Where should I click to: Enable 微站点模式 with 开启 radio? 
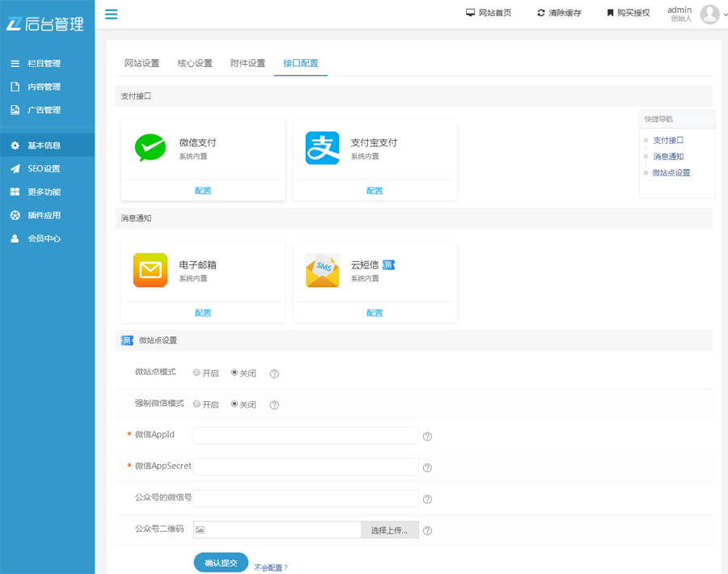[x=197, y=373]
